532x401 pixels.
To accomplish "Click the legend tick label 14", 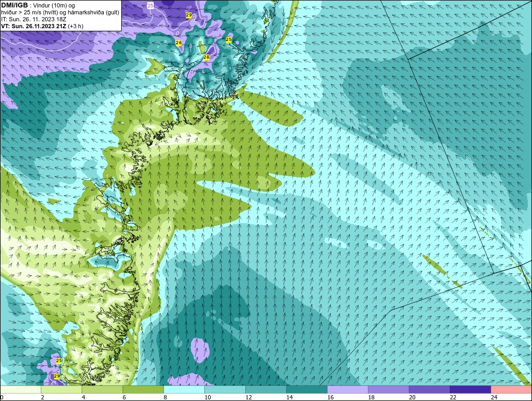I will click(x=289, y=397).
